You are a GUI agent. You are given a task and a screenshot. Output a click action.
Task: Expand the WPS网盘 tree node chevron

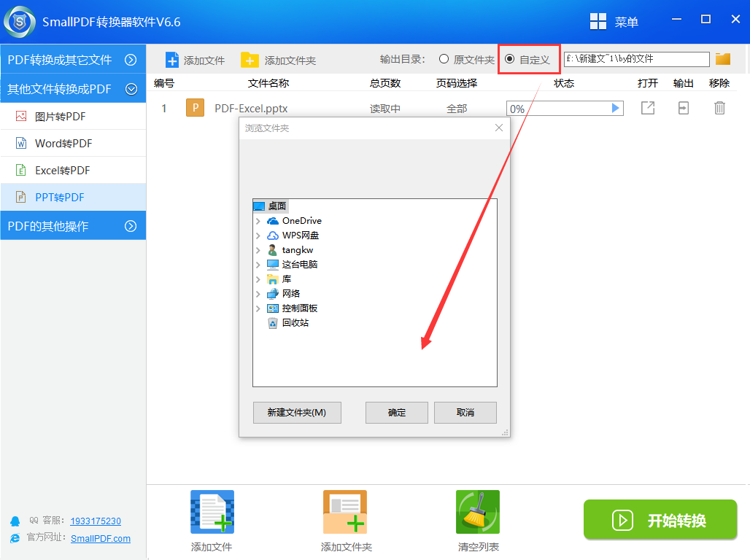click(258, 236)
